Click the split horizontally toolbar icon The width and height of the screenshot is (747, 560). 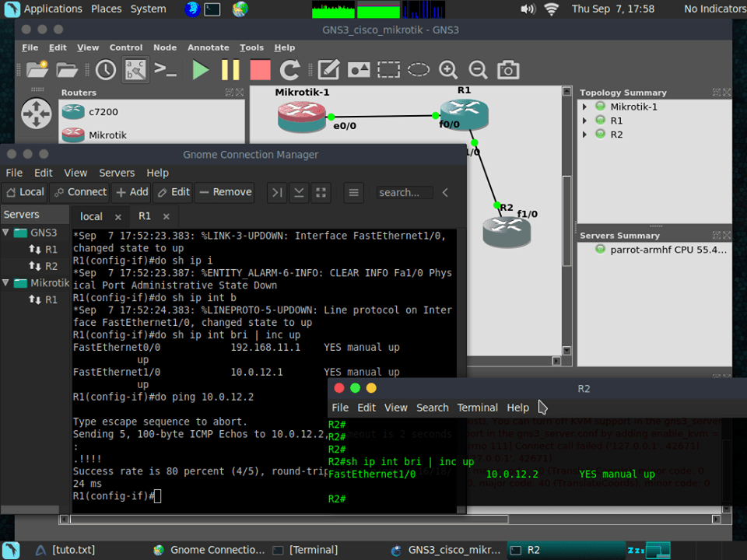(x=277, y=192)
